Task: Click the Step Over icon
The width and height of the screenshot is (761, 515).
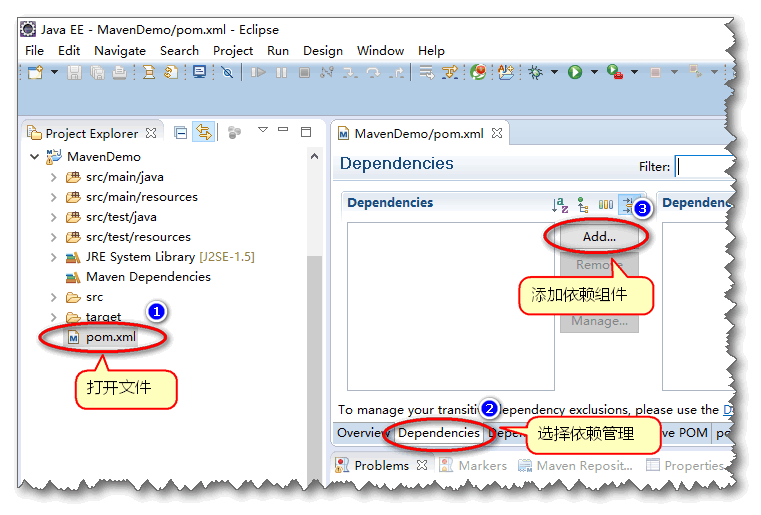Action: tap(373, 73)
